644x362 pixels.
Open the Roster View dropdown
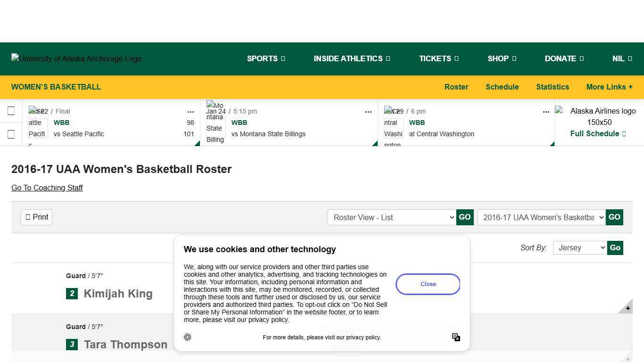pos(391,217)
